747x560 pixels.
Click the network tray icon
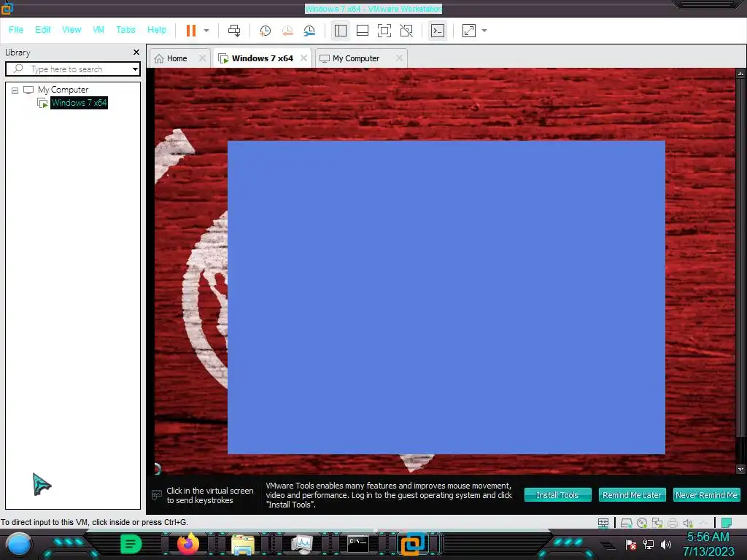click(x=649, y=545)
